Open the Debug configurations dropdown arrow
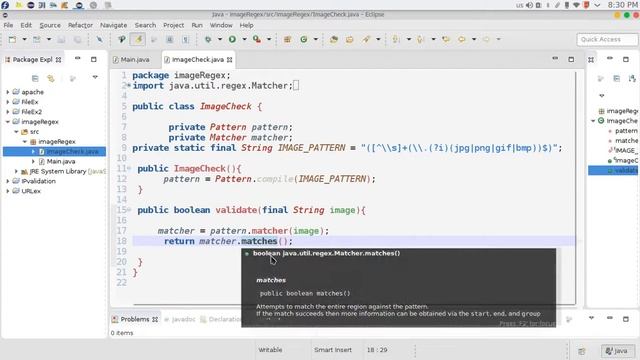Viewport: 640px width, 360px height. coord(220,40)
